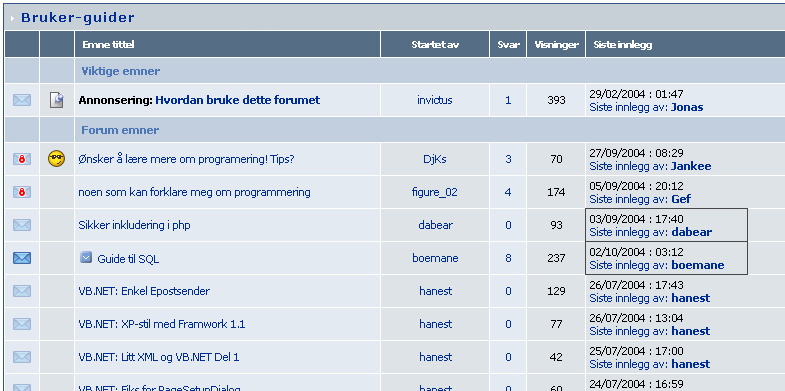Image resolution: width=785 pixels, height=391 pixels.
Task: Open last poster Gef profile
Action: click(681, 199)
